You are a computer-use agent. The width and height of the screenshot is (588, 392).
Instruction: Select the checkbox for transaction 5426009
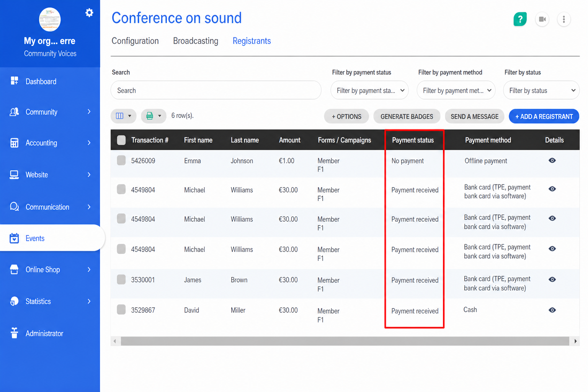click(x=121, y=160)
